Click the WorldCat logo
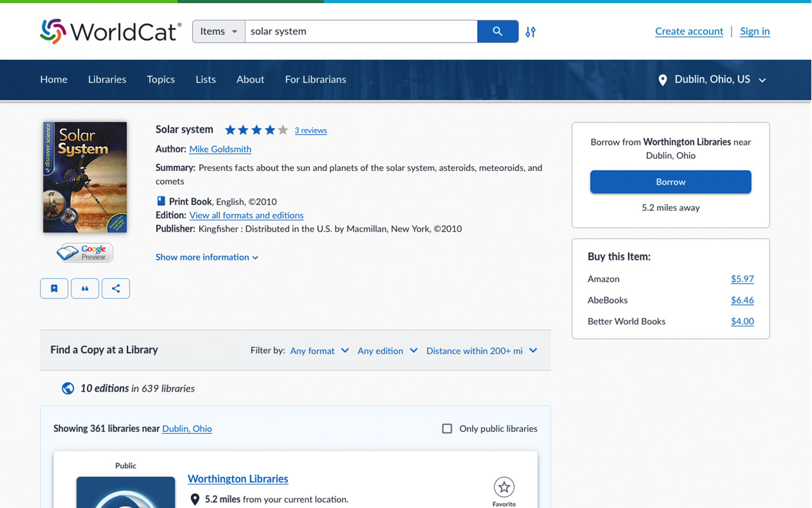Image resolution: width=812 pixels, height=508 pixels. (109, 30)
